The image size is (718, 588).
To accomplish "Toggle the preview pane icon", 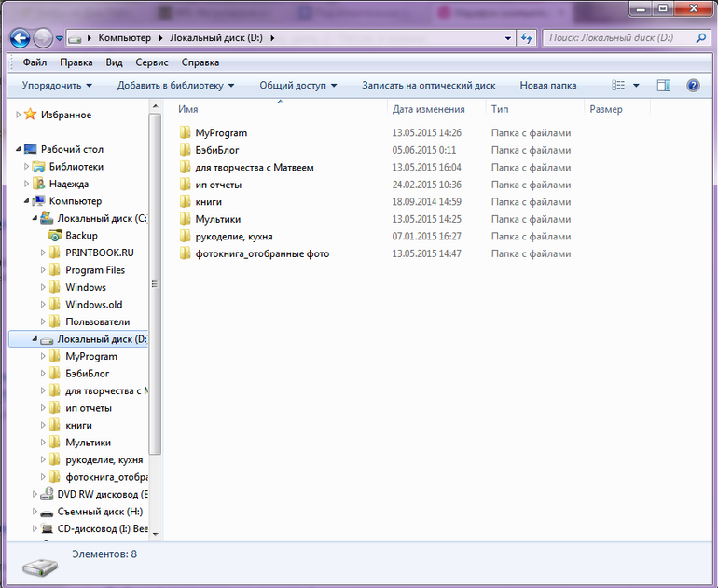I will pyautogui.click(x=664, y=85).
